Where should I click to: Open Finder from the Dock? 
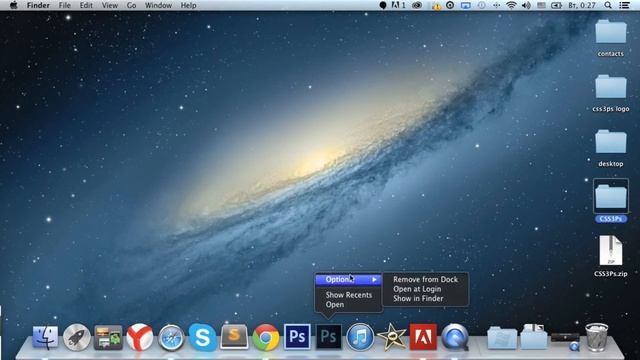[45, 337]
